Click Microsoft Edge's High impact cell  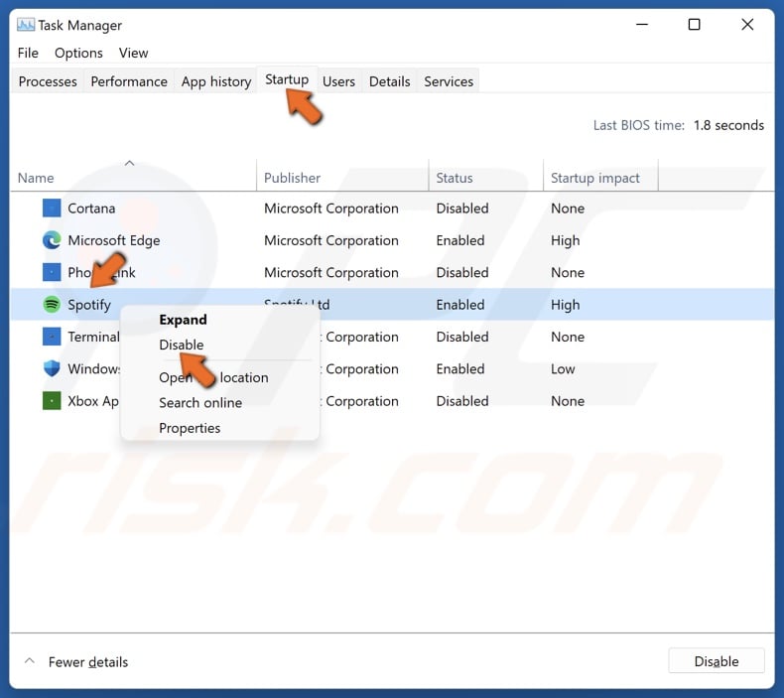tap(565, 240)
